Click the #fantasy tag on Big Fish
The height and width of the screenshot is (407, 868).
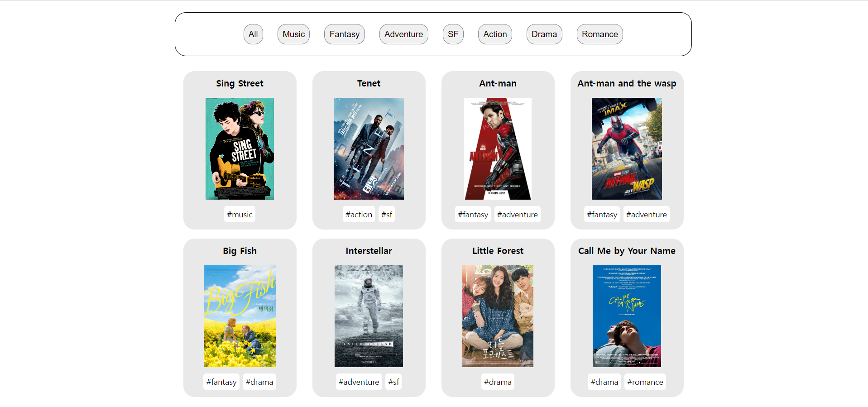point(221,382)
